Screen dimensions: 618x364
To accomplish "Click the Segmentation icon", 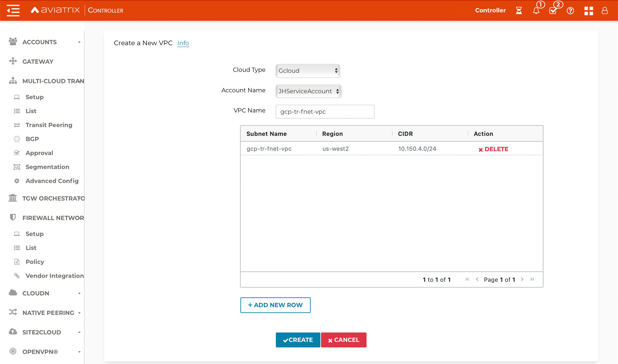I will tap(17, 167).
